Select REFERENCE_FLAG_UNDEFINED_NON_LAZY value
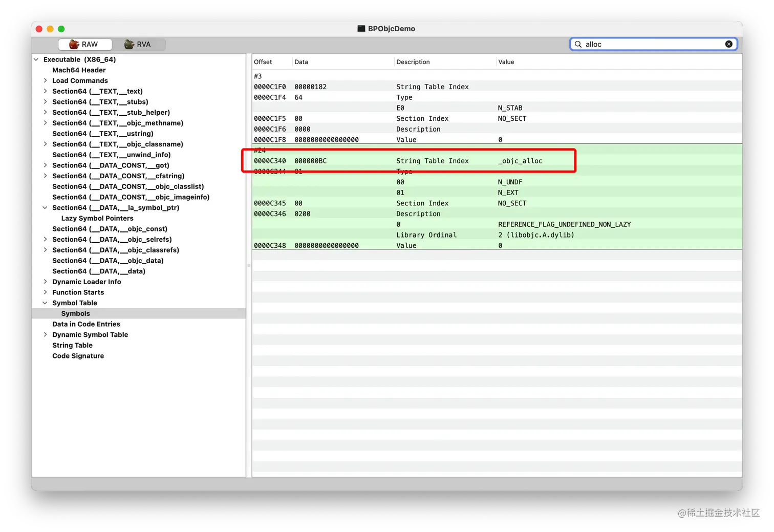 564,224
